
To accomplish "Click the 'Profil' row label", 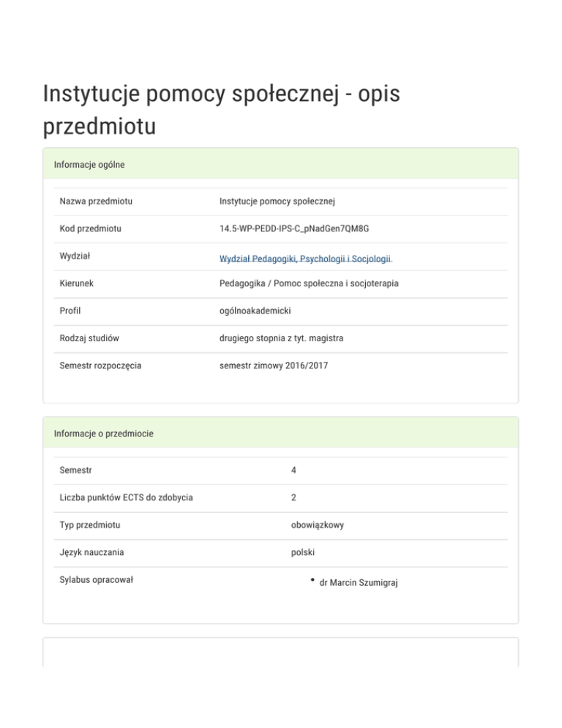I will [x=71, y=311].
